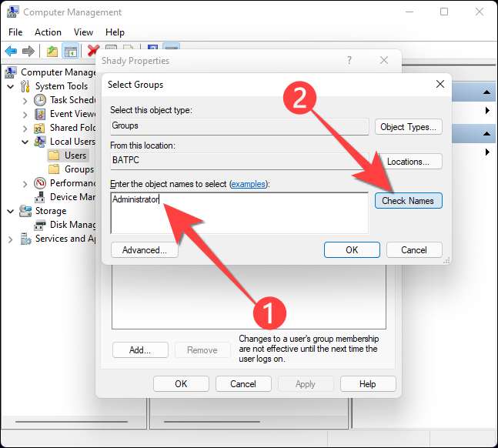498x448 pixels.
Task: Expand the Shared Folders node
Action: coord(25,129)
